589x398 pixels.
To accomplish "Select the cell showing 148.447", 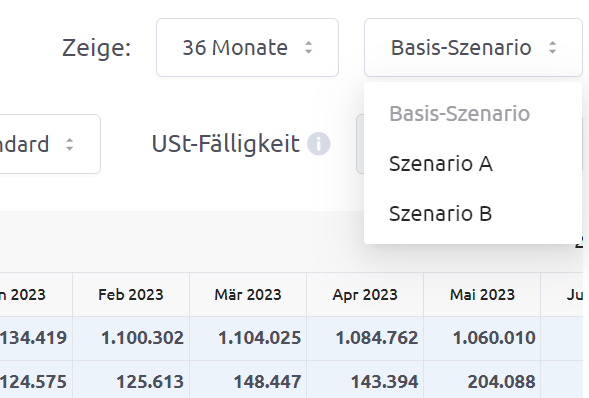I will tap(248, 380).
